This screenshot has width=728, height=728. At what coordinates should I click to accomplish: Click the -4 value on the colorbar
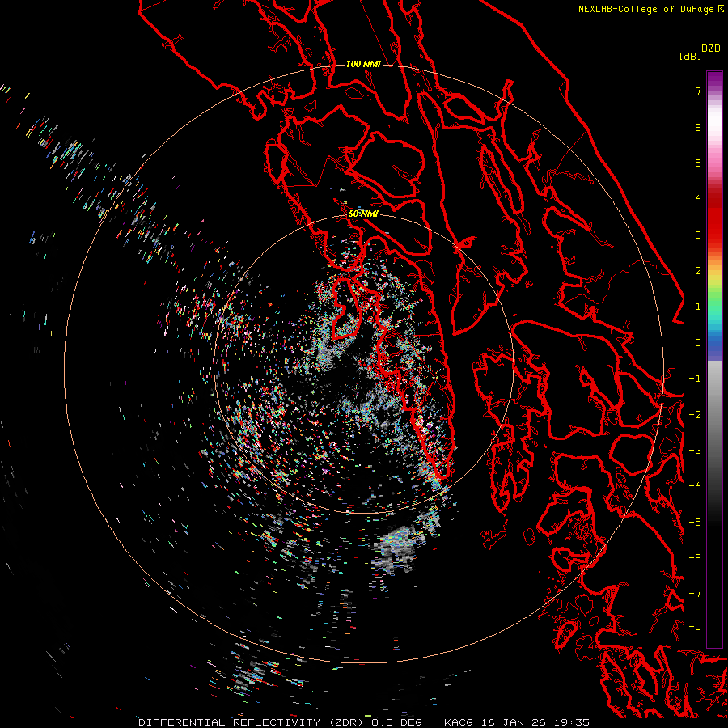(695, 486)
